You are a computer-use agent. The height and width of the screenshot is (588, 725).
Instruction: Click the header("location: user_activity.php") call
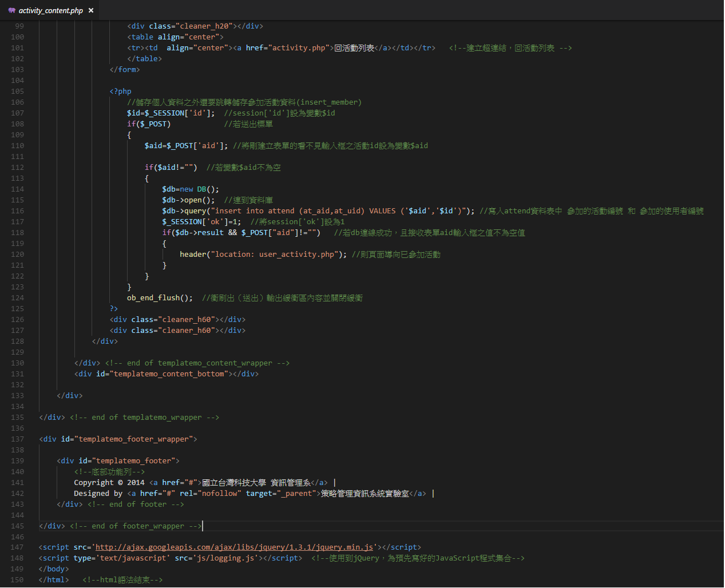(263, 255)
